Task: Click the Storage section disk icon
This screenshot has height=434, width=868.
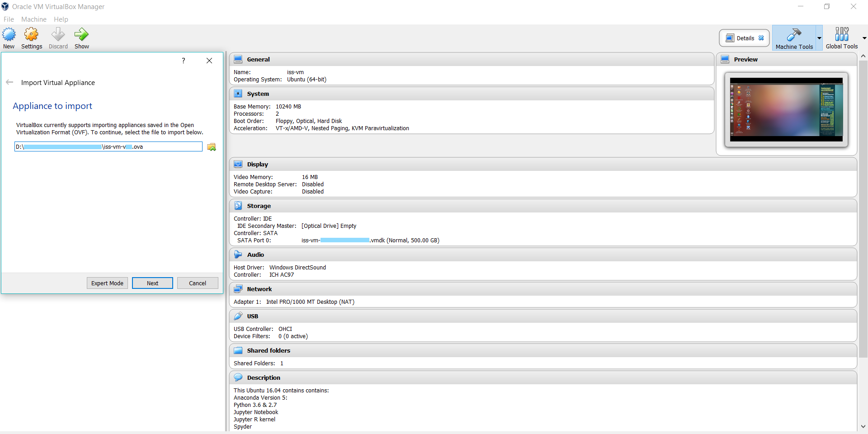Action: 238,206
